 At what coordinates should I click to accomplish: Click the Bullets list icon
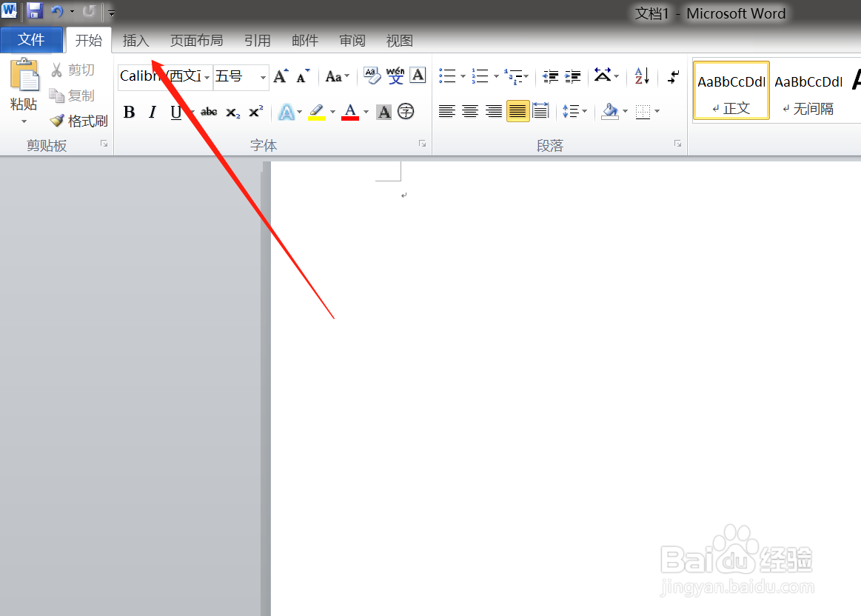click(x=447, y=76)
